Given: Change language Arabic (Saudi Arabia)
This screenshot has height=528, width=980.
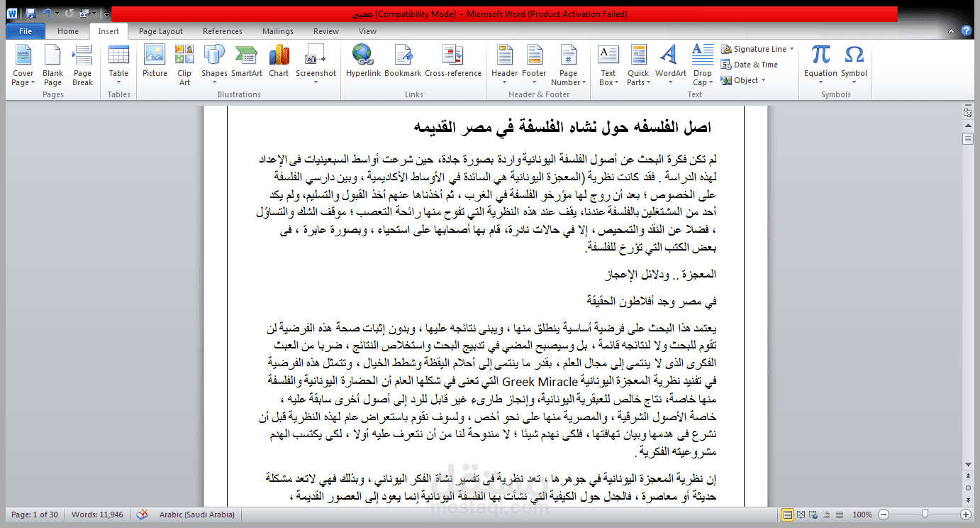Looking at the screenshot, I should point(196,515).
